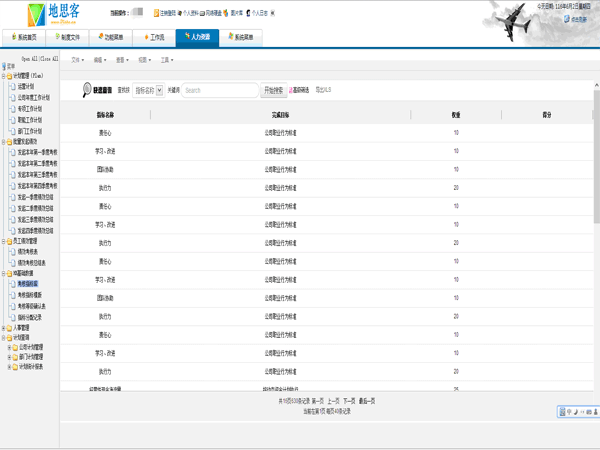Collapse the 批量发起绩效 tree node
Viewport: 600px width, 450px height.
[x=3, y=142]
